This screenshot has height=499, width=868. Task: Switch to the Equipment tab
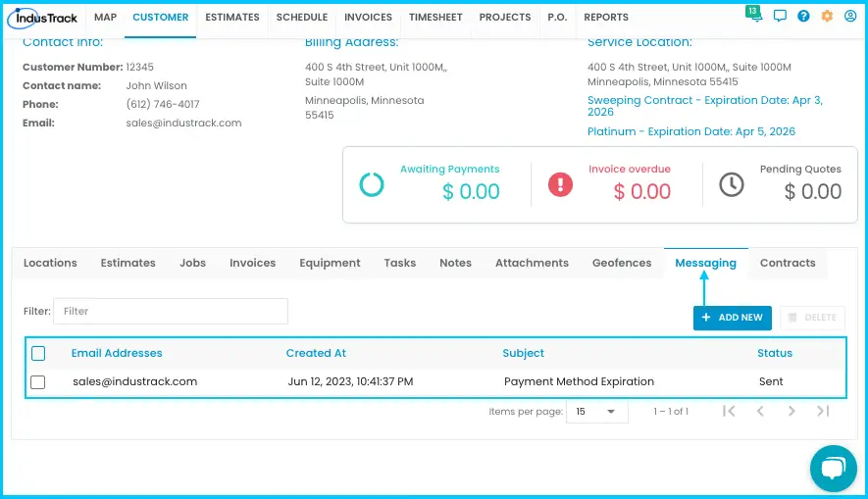(330, 264)
